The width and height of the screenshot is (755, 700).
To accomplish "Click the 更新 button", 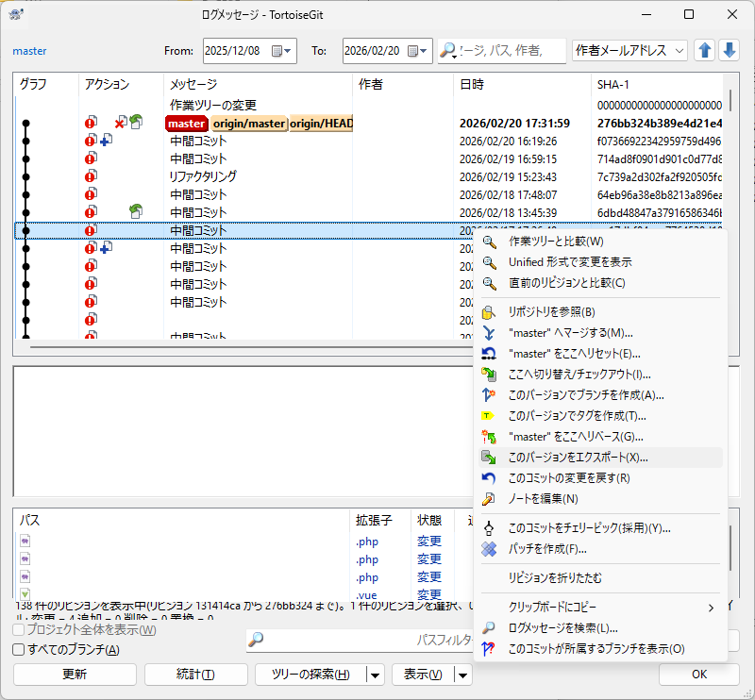I will click(x=75, y=675).
